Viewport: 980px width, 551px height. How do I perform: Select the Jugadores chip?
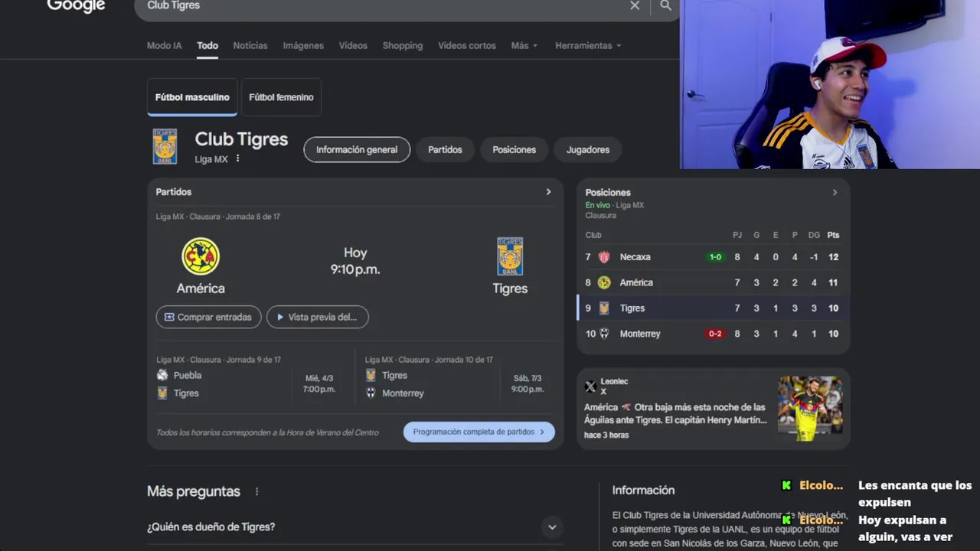pos(588,150)
